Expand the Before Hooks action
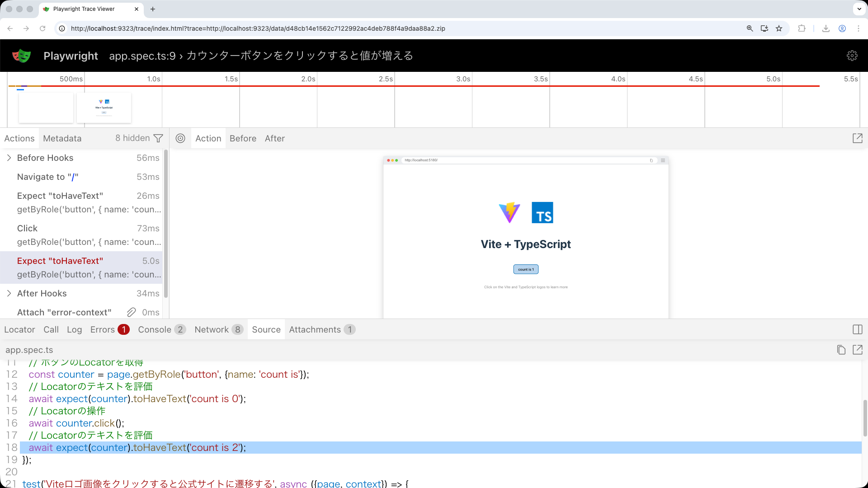868x488 pixels. click(9, 158)
